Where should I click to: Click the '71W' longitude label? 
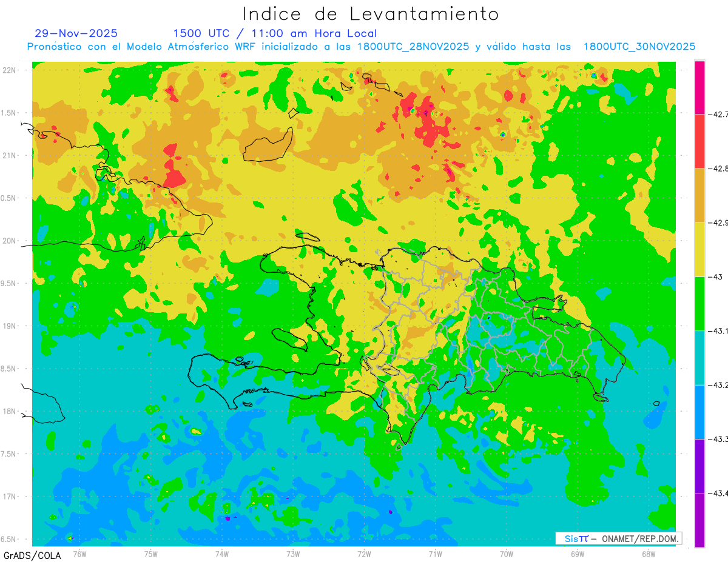pos(435,554)
